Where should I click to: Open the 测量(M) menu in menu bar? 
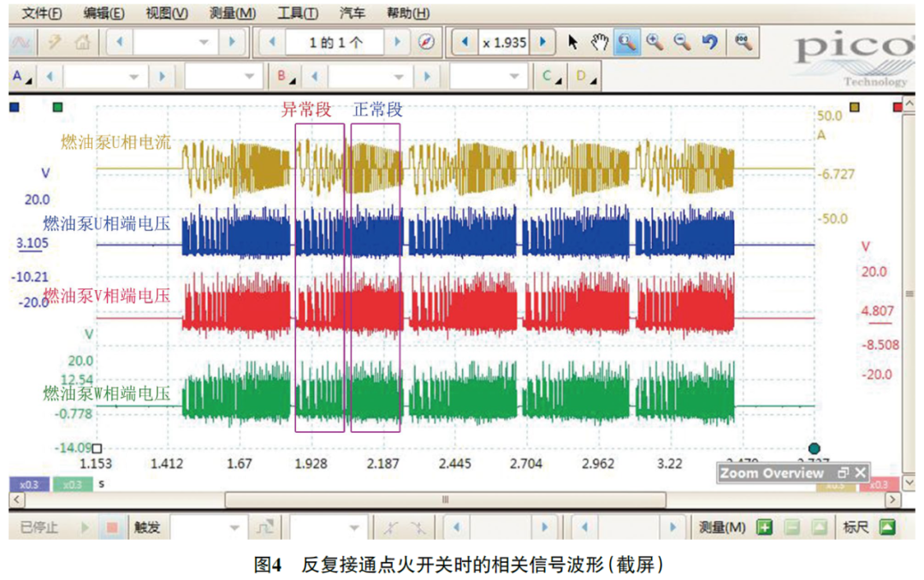(232, 12)
